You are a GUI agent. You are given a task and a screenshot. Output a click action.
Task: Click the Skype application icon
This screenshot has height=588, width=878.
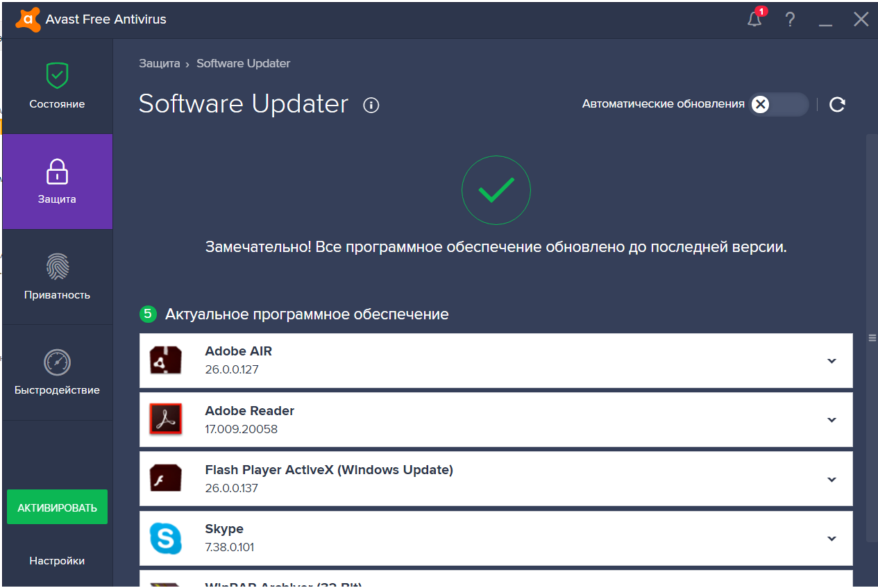165,538
